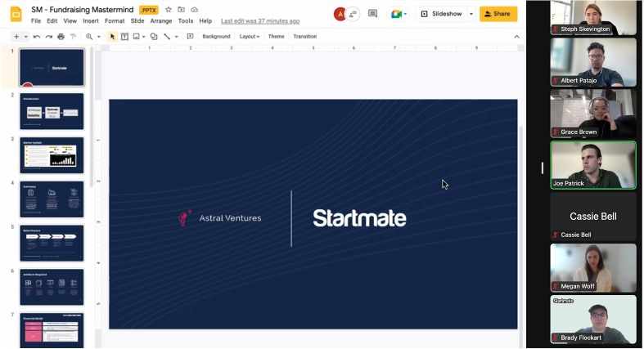
Task: Click the Google Meet call icon
Action: click(396, 15)
